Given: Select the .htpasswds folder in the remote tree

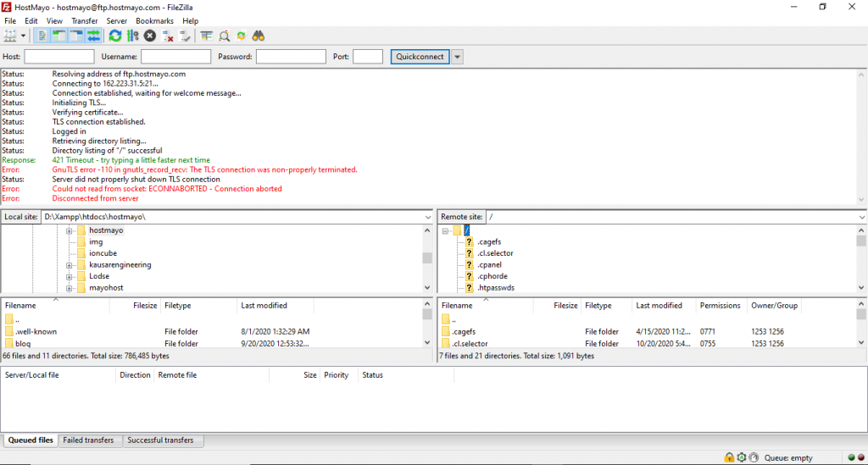Looking at the screenshot, I should [x=495, y=287].
